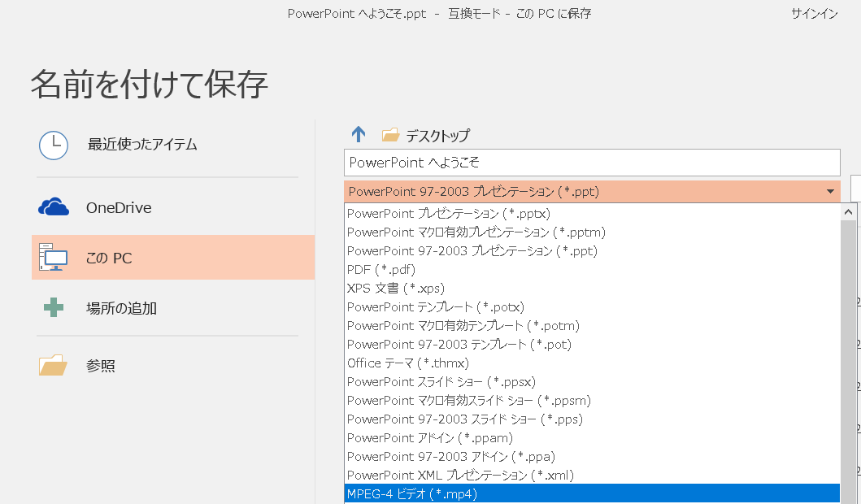Click the format list scrollbar track
861x504 pixels.
pos(848,362)
